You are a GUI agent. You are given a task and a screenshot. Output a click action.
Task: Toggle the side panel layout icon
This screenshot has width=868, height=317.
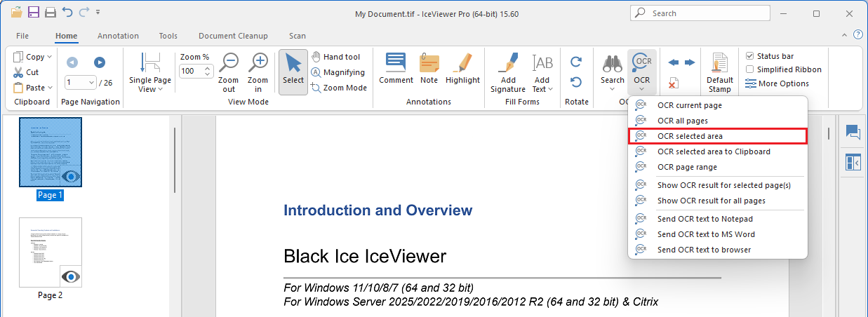coord(853,162)
